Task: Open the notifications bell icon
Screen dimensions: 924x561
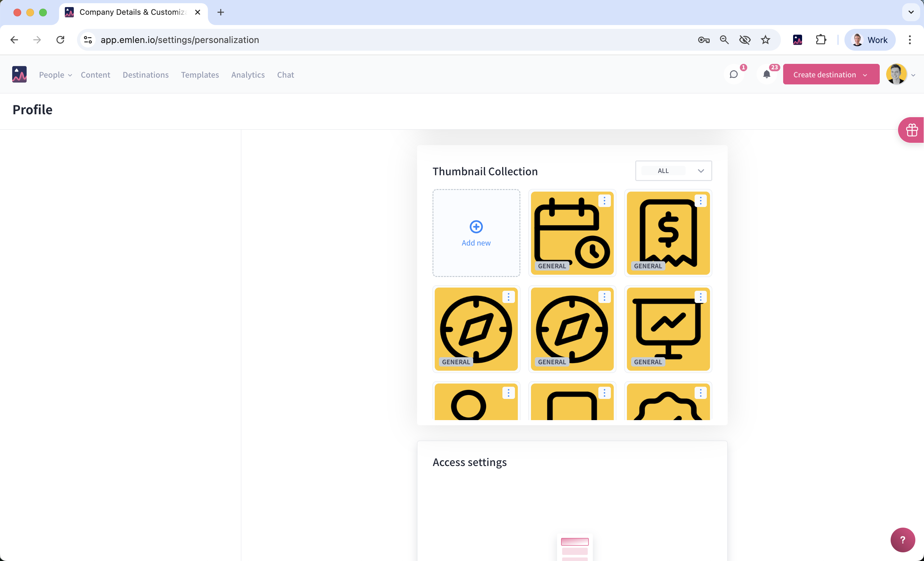Action: [766, 75]
